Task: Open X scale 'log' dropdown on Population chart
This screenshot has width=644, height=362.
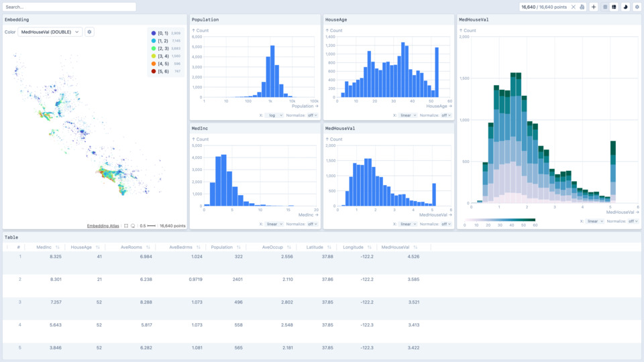Action: (274, 115)
